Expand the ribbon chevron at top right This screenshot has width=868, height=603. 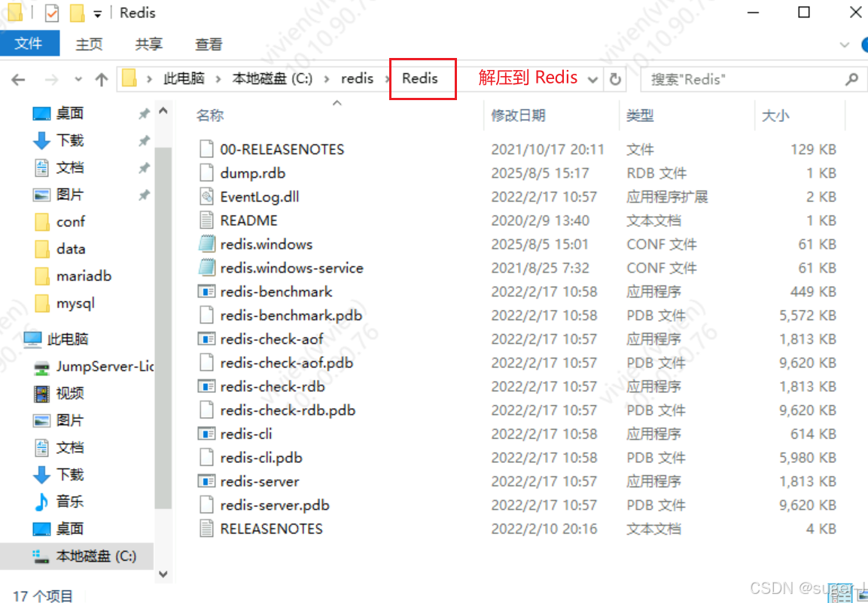pyautogui.click(x=844, y=45)
